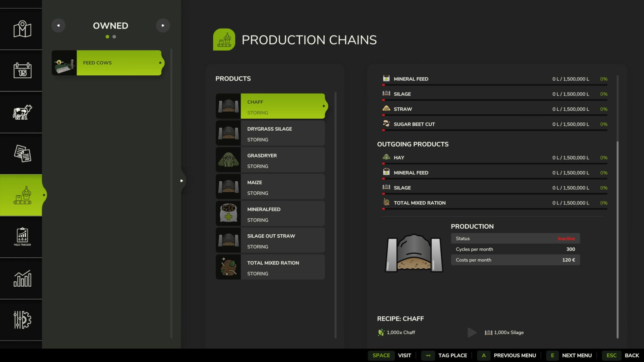Image resolution: width=644 pixels, height=362 pixels.
Task: Open the statistics chart icon
Action: 22,278
